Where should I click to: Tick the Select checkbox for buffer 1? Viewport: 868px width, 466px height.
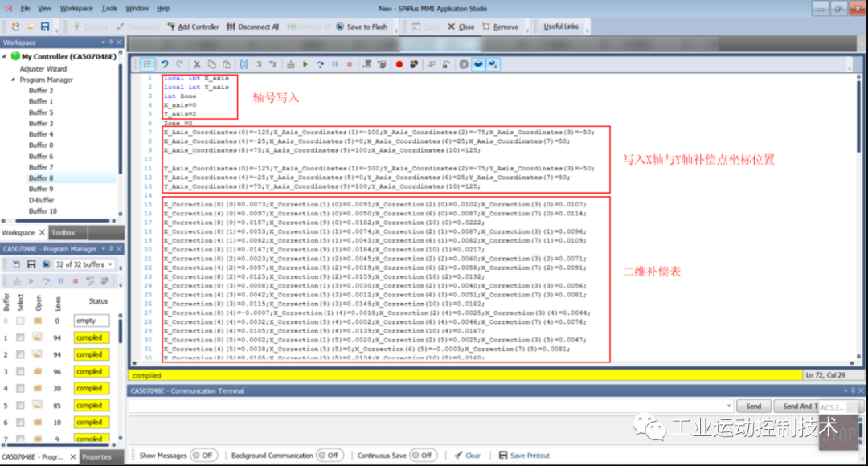(x=20, y=337)
